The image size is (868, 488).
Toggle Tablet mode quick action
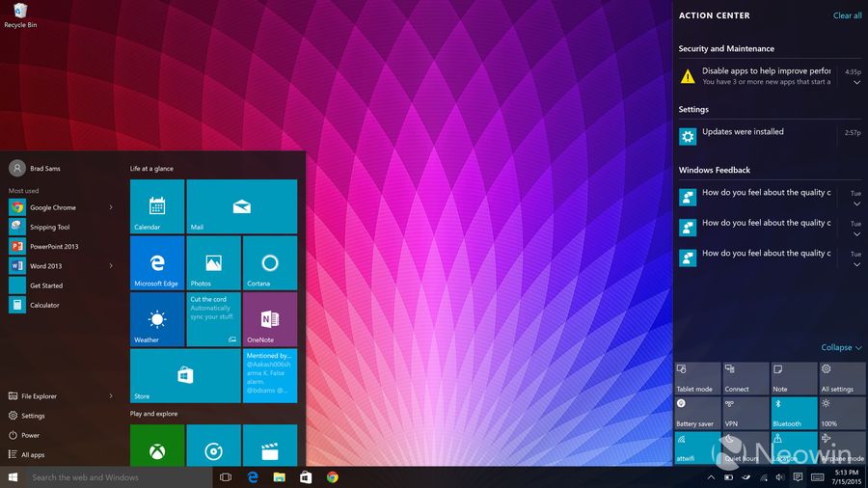(x=697, y=378)
